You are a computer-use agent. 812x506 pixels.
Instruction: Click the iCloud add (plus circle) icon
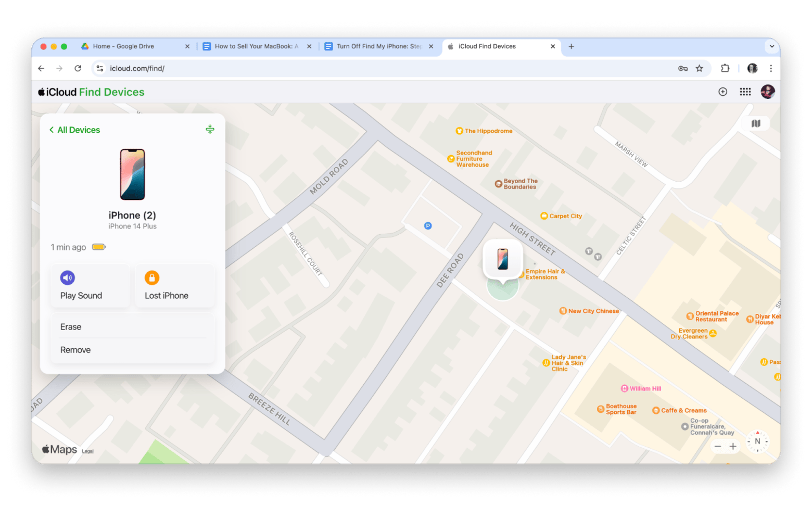722,92
